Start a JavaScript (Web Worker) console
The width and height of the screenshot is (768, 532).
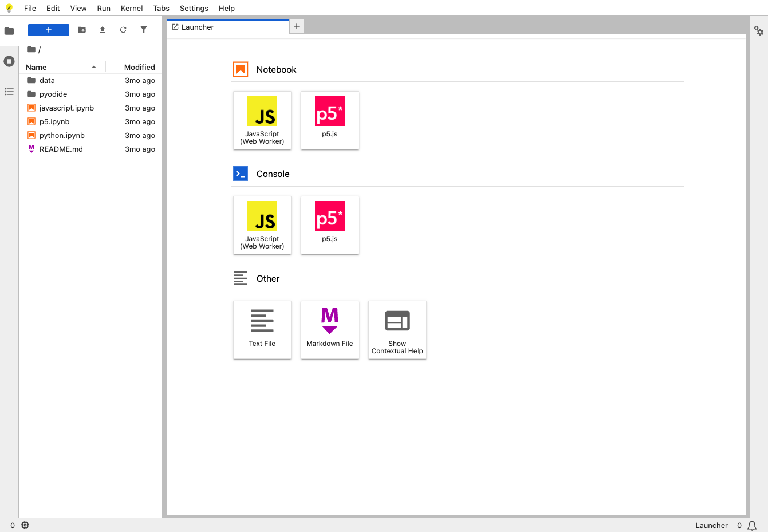[262, 225]
